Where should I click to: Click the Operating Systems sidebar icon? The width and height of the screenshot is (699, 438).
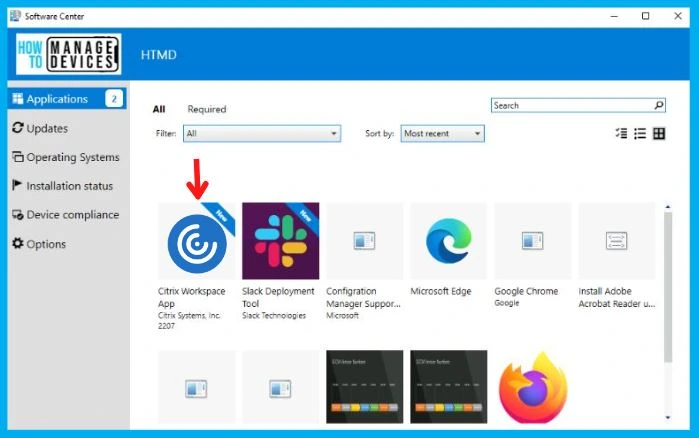coord(17,157)
